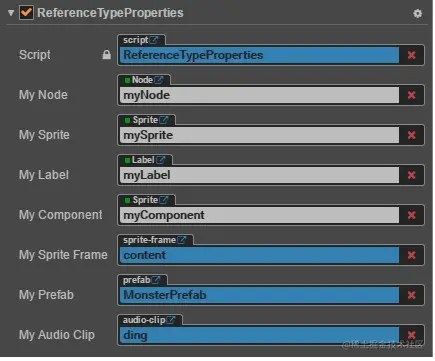435x361 pixels.
Task: Jump to asset via sprite-frame link icon
Action: click(x=182, y=240)
